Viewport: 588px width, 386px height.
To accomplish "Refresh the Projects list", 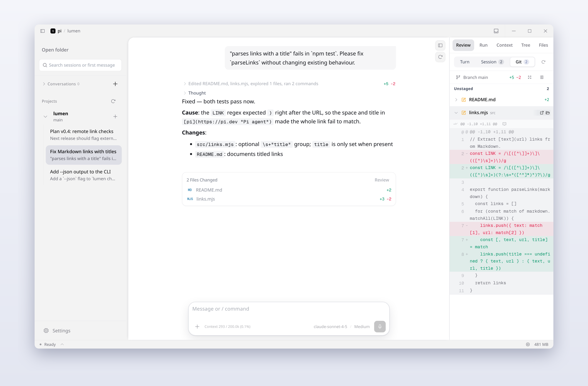I will [113, 101].
